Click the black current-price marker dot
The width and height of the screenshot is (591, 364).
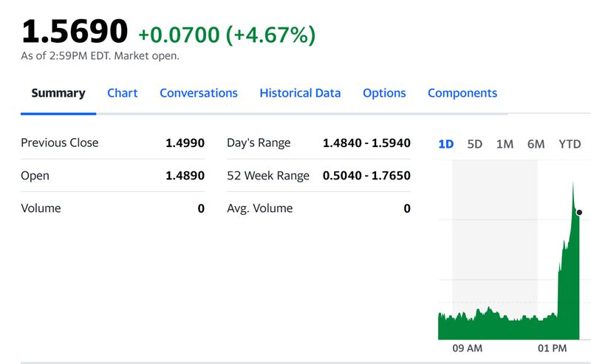[579, 213]
